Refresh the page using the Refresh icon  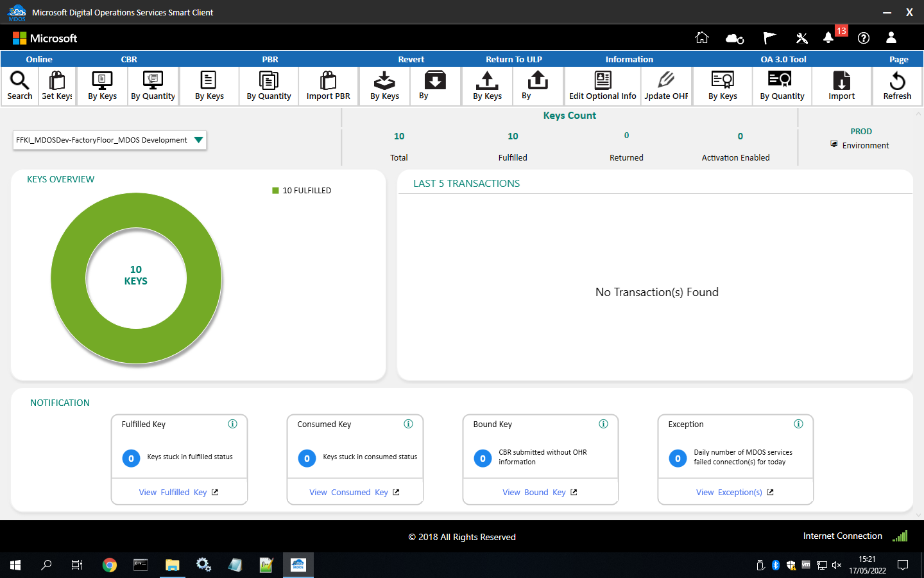coord(896,85)
